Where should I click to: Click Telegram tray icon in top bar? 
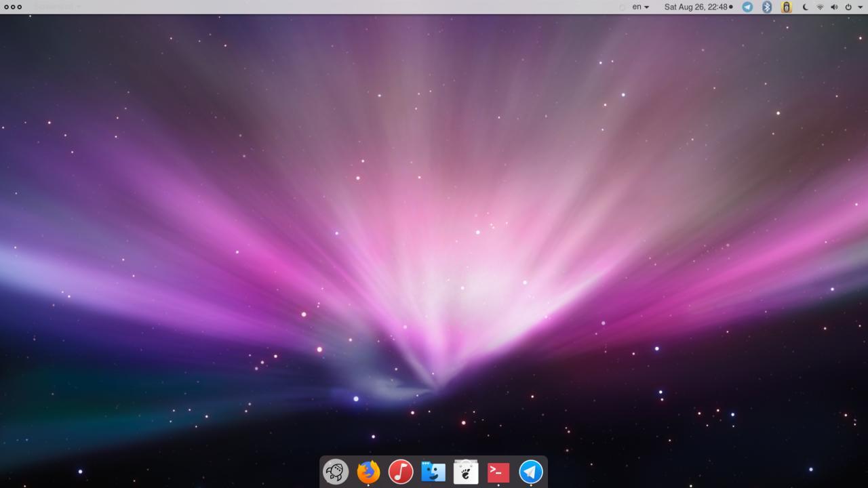point(747,7)
